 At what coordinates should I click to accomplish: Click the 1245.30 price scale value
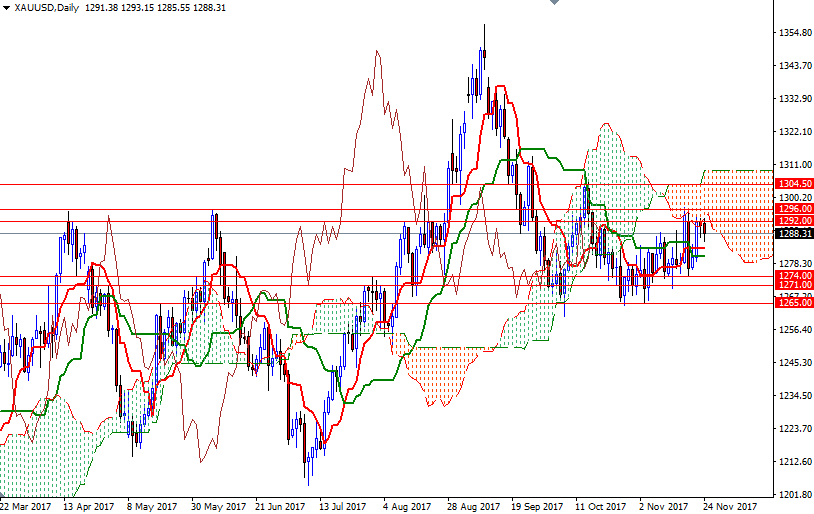pos(794,362)
